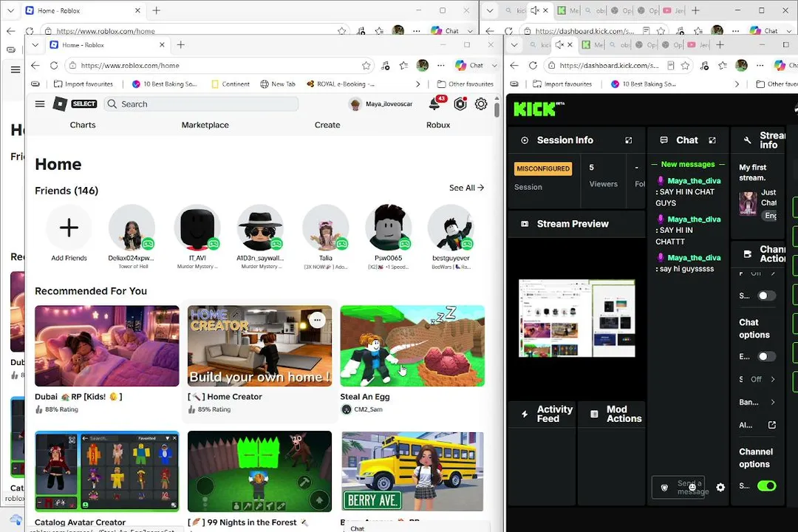Pop out the Session Info panel
This screenshot has width=798, height=532.
[629, 140]
